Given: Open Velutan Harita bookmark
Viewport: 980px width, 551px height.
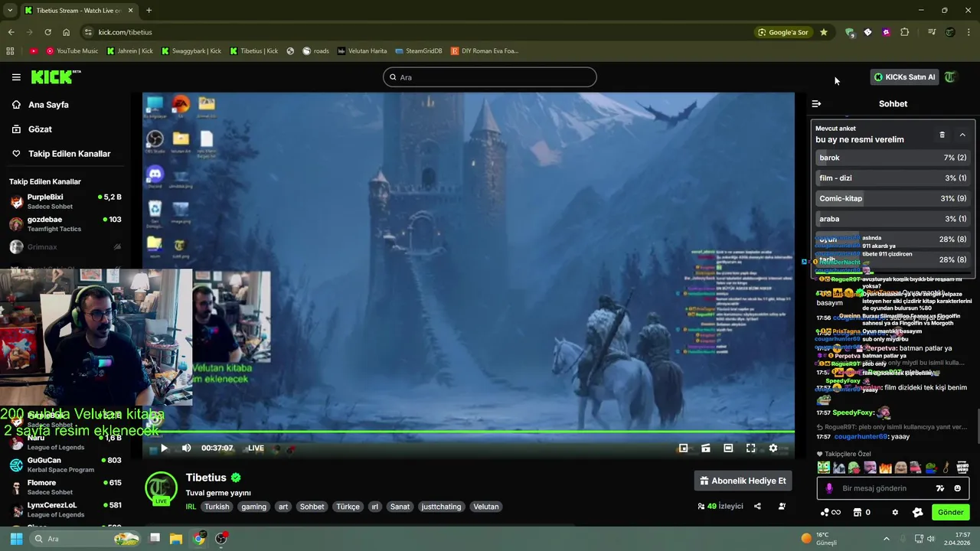Looking at the screenshot, I should point(362,51).
